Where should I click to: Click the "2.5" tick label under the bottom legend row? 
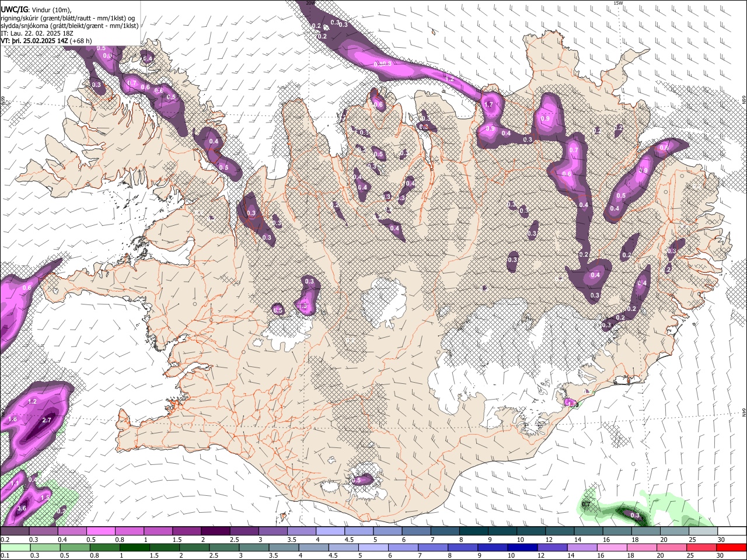pos(212,556)
